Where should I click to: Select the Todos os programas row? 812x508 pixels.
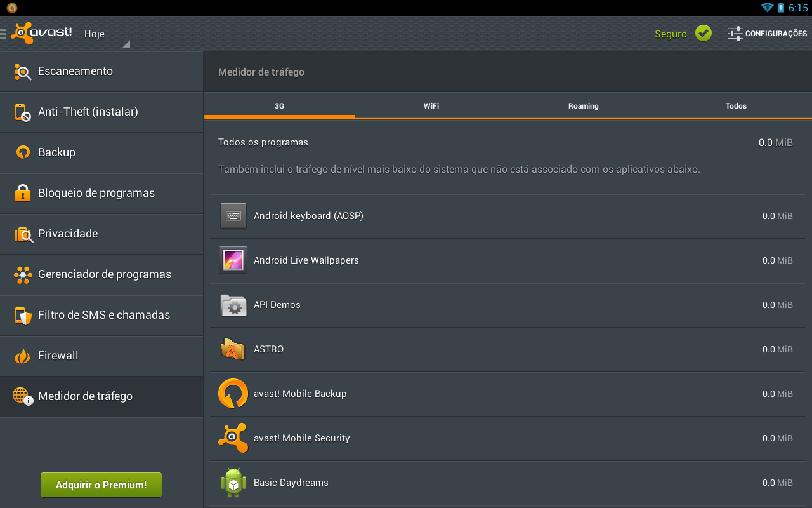tap(444, 142)
